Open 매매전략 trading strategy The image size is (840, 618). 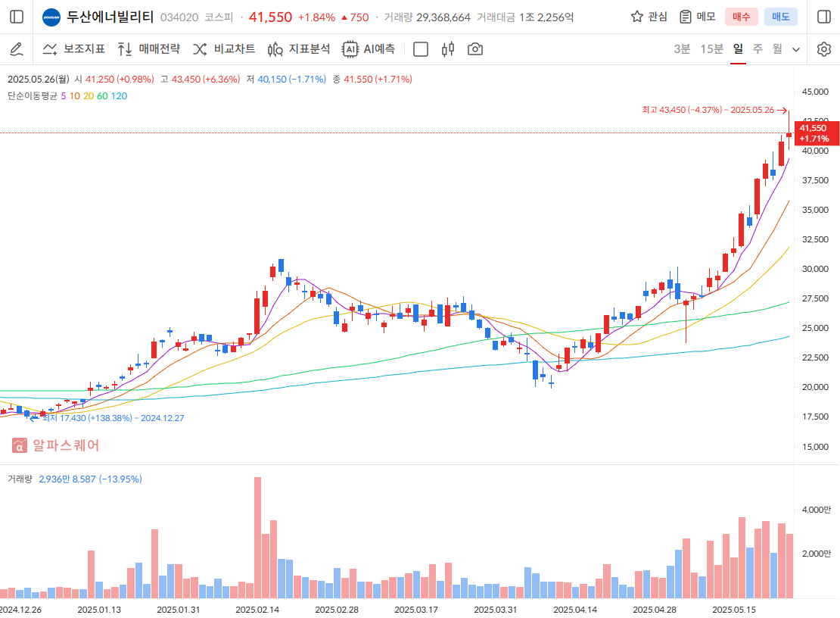(x=149, y=49)
